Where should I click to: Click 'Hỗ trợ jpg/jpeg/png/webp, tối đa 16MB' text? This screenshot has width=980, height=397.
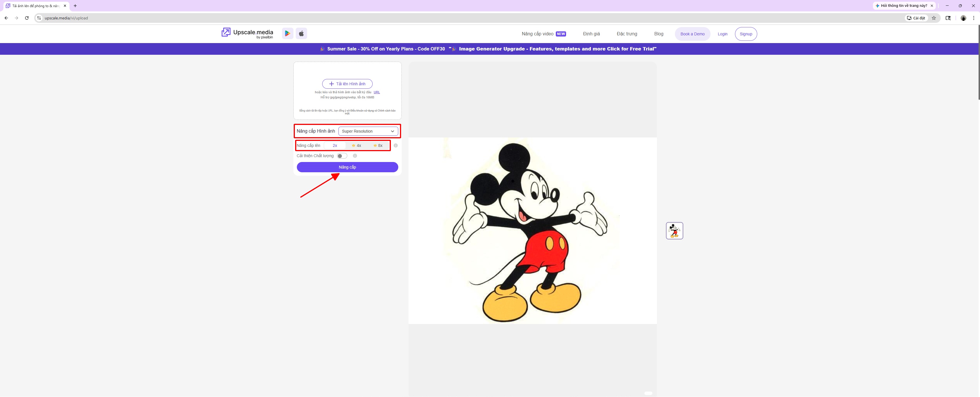point(347,97)
